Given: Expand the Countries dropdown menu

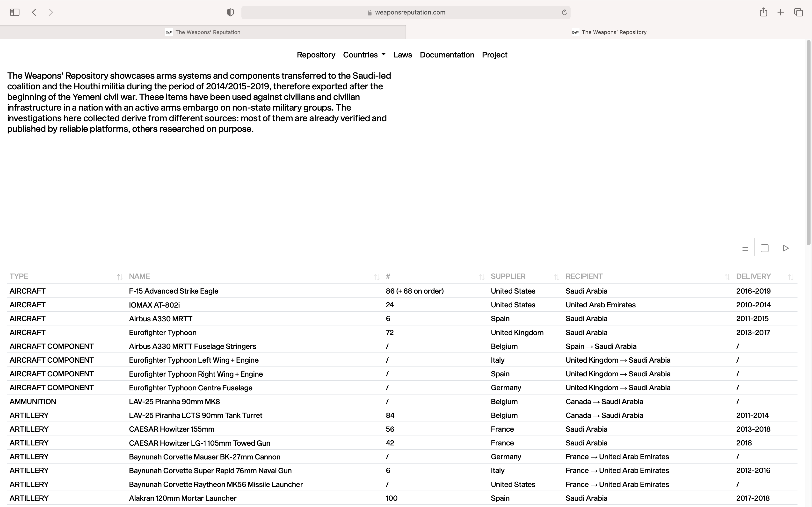Looking at the screenshot, I should pos(364,55).
